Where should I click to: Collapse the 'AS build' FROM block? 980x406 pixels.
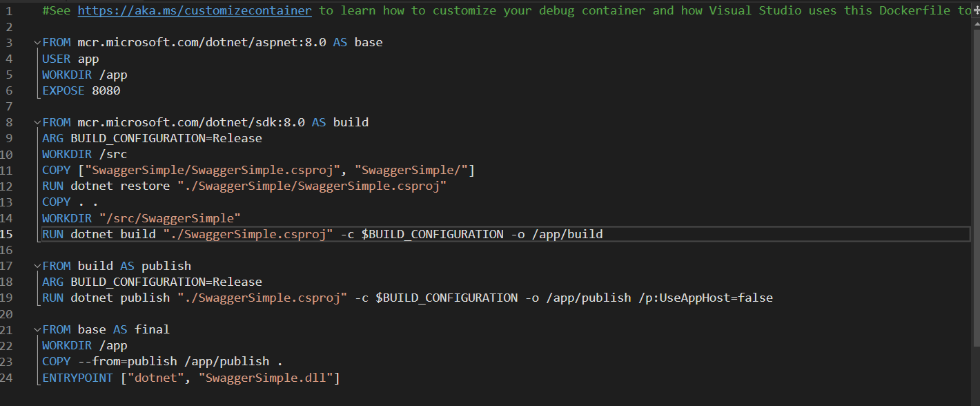click(x=37, y=123)
